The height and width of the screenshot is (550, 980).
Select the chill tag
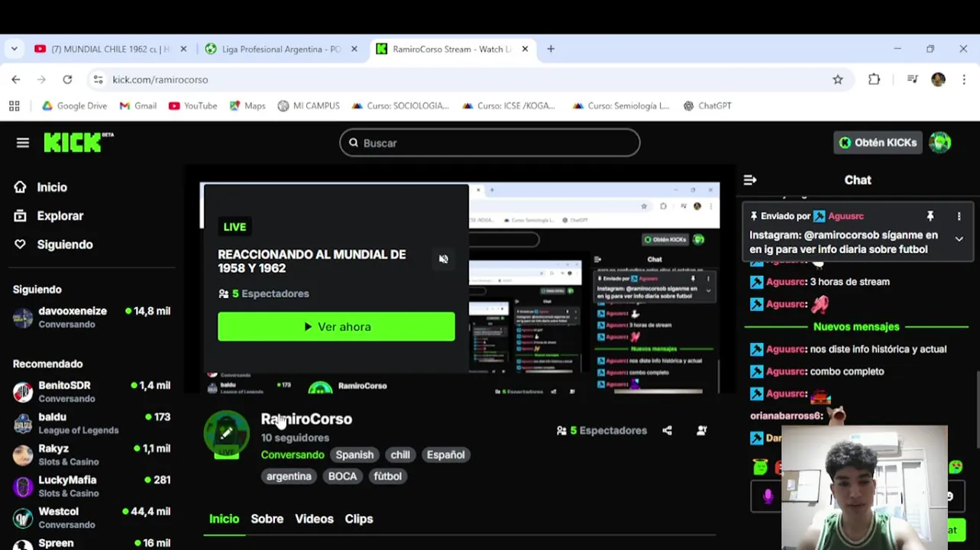[400, 455]
